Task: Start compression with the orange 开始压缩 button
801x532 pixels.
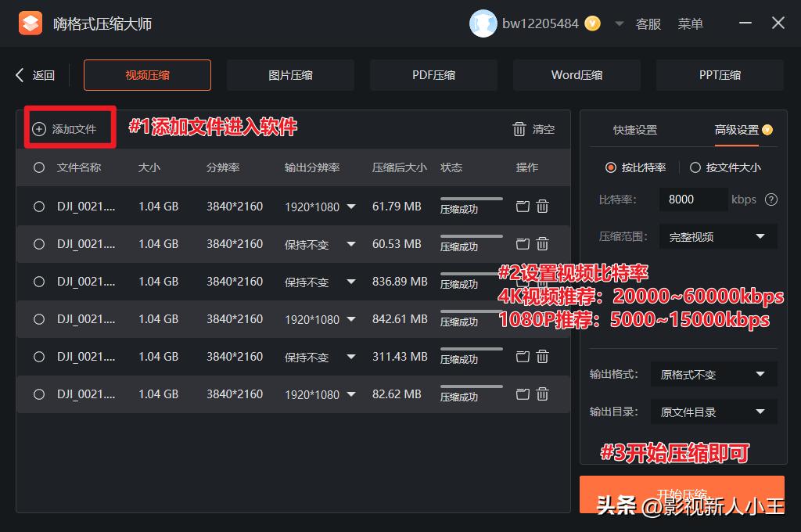Action: click(x=682, y=494)
